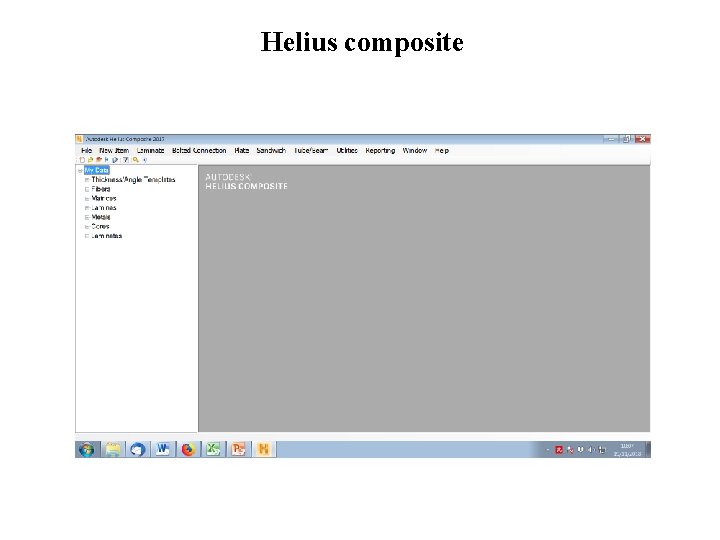
Task: Click the Helius Composite taskbar icon
Action: pos(264,450)
